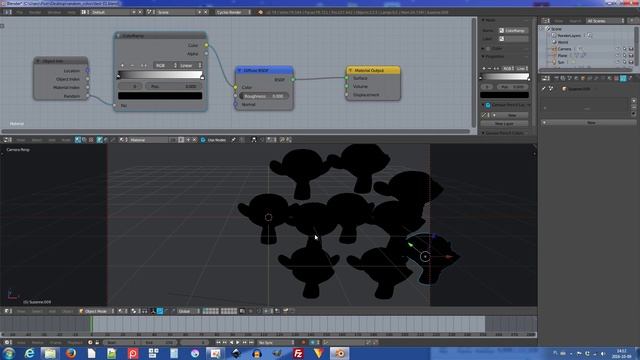
Task: Select Camera in the outliner tree
Action: pyautogui.click(x=564, y=49)
